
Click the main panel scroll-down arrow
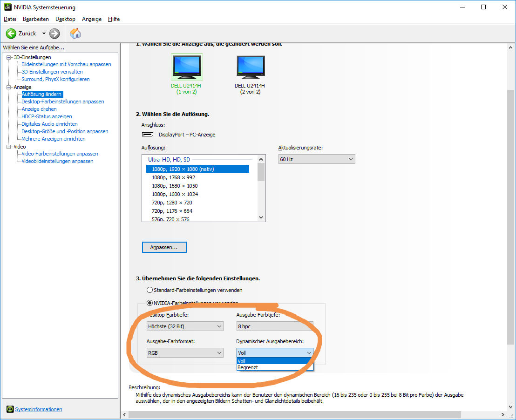[x=510, y=406]
